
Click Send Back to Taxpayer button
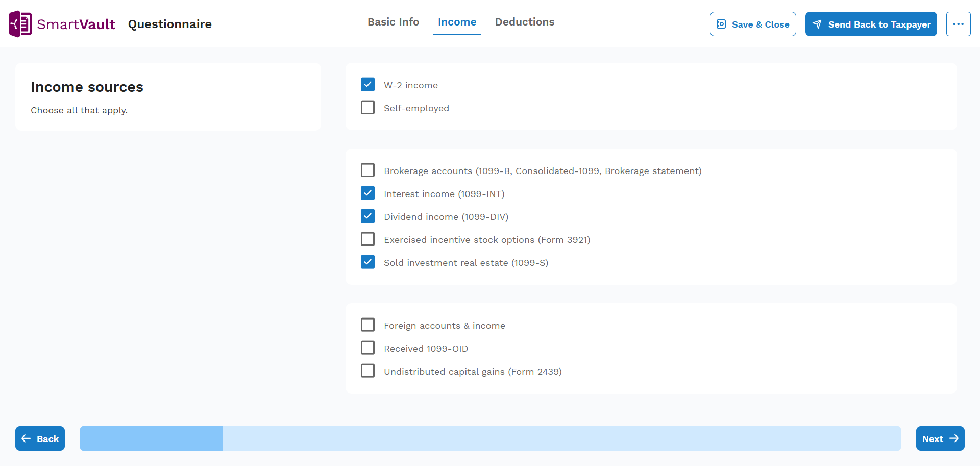(871, 24)
